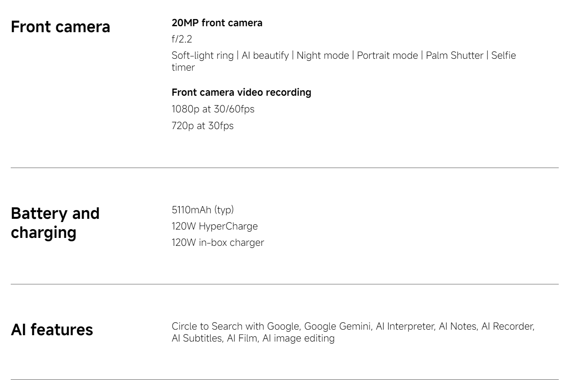Screen dimensions: 581x392
Task: Click the 1080p at 30/60fps line
Action: click(213, 109)
